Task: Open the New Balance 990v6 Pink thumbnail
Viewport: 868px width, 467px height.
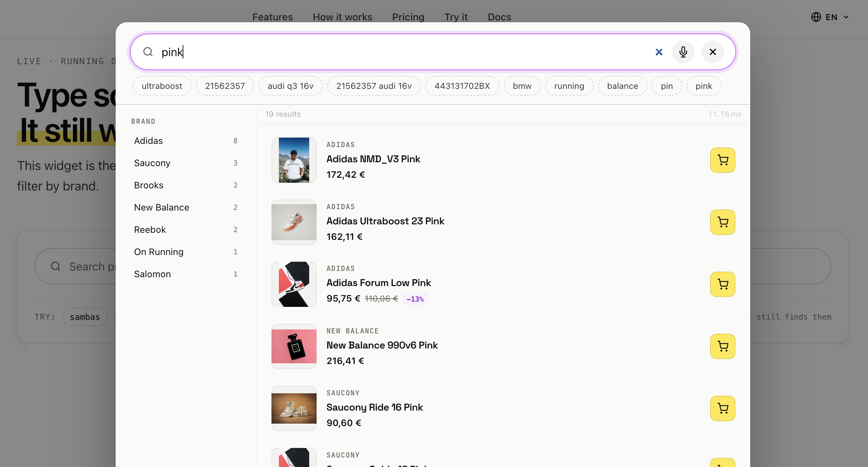Action: [x=294, y=346]
